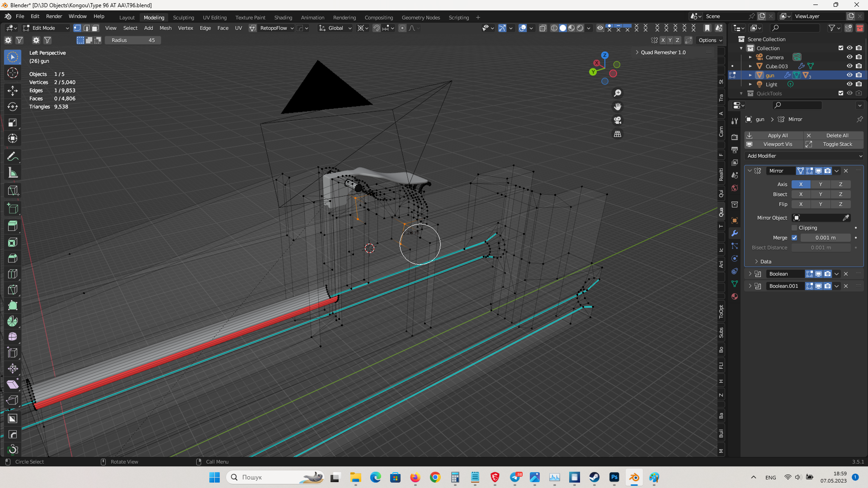Image resolution: width=868 pixels, height=488 pixels.
Task: Toggle Mirror Axis Y button
Action: coord(821,184)
